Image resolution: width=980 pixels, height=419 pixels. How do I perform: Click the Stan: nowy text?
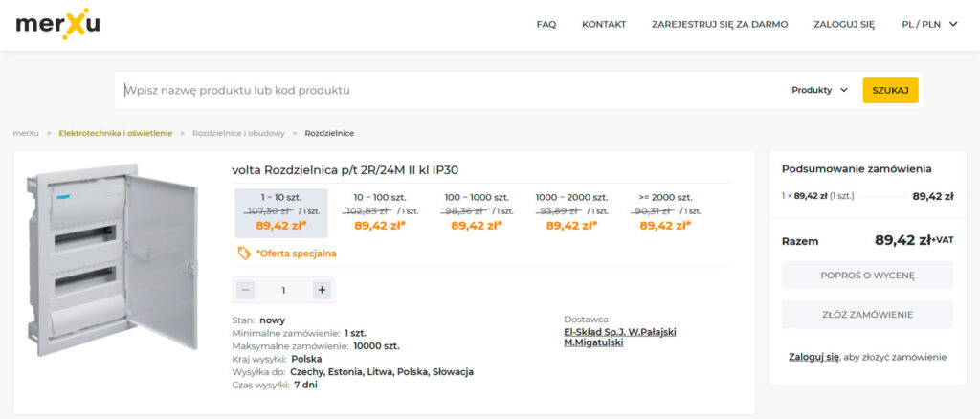tap(258, 320)
